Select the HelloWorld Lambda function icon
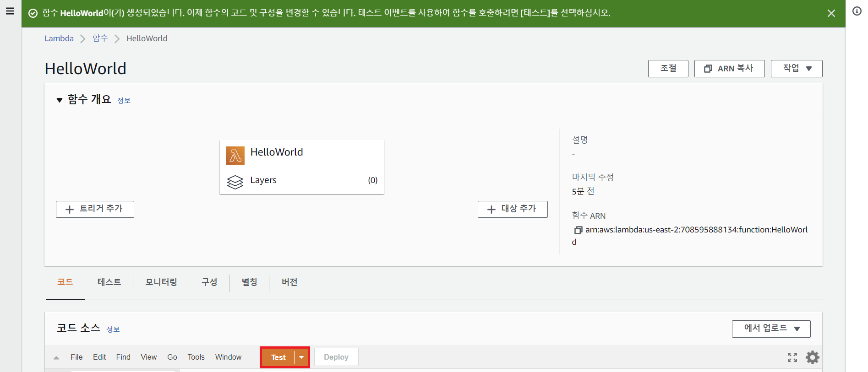This screenshot has height=372, width=868. [235, 156]
